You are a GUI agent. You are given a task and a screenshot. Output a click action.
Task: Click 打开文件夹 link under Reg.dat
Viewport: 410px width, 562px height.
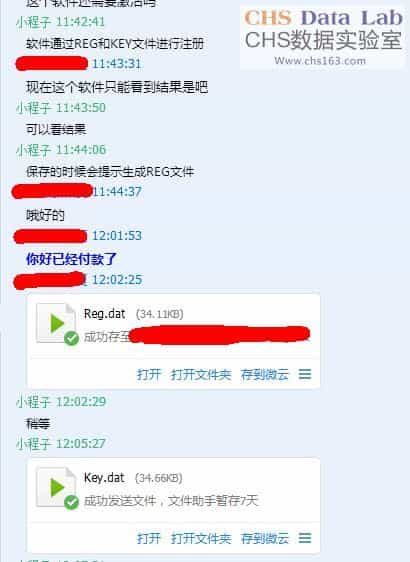click(201, 375)
